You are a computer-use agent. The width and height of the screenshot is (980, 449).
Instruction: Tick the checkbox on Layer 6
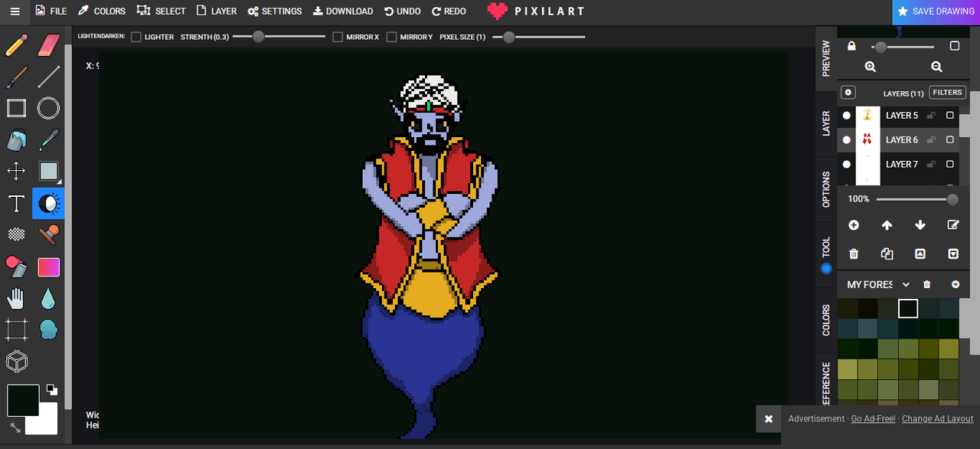[x=950, y=140]
